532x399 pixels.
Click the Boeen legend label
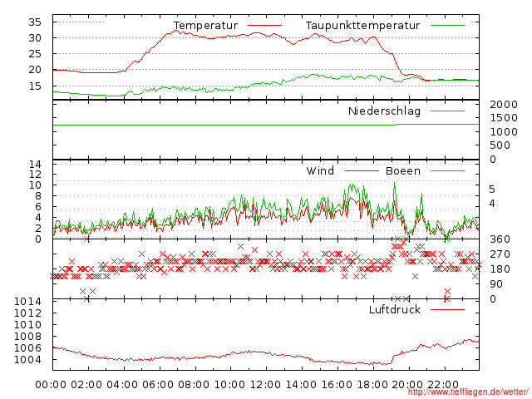point(402,170)
